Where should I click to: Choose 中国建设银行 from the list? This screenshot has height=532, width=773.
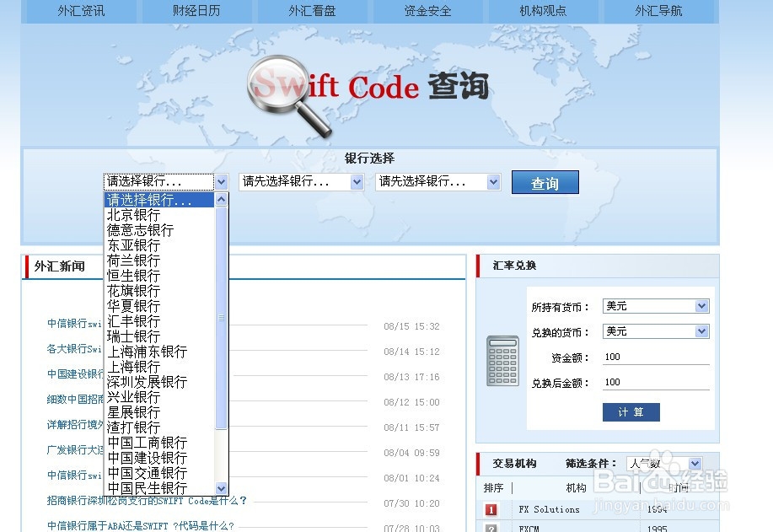[159, 458]
